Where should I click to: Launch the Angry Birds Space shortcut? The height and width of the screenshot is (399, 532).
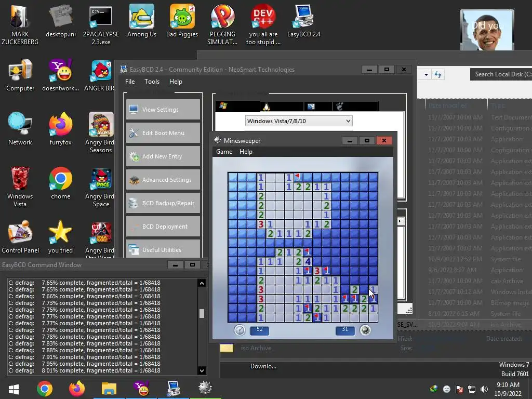[101, 187]
